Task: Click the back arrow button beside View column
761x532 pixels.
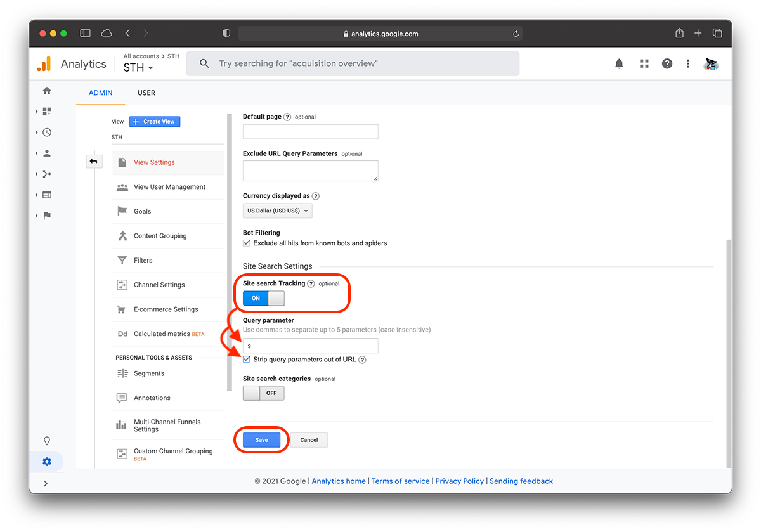Action: [x=94, y=162]
